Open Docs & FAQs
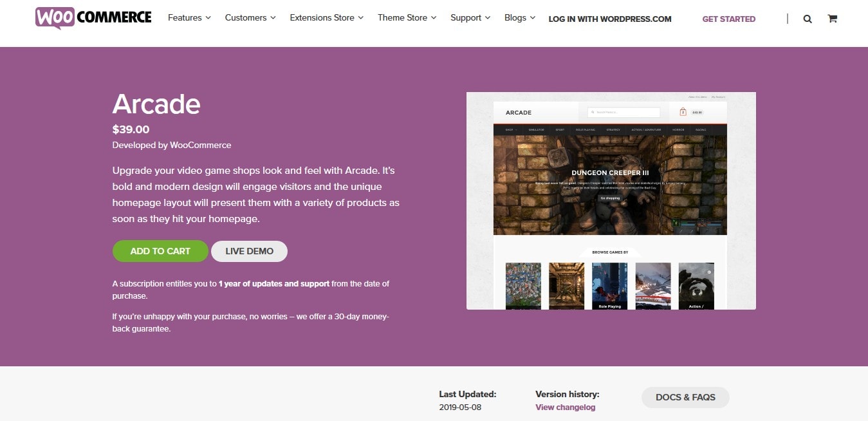 pyautogui.click(x=685, y=397)
